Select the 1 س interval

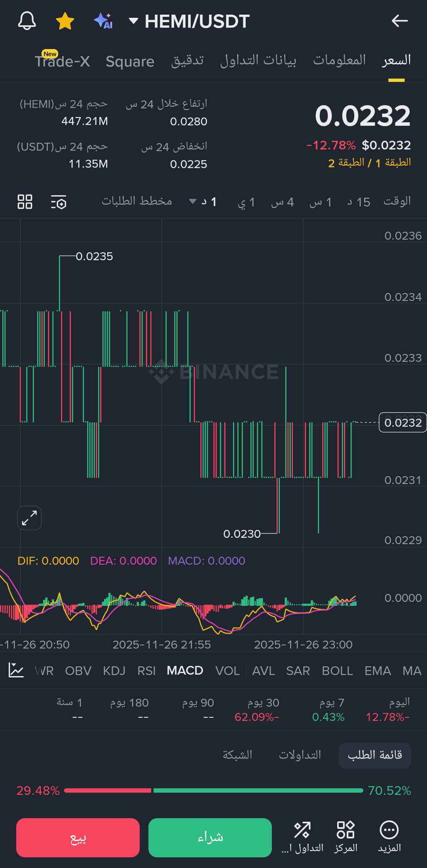[x=320, y=202]
